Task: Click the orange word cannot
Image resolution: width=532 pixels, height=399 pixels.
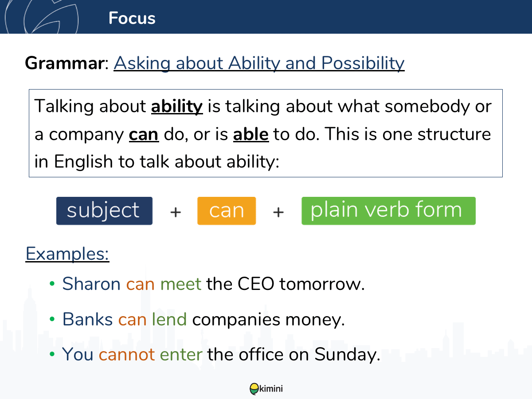Action: click(x=127, y=355)
